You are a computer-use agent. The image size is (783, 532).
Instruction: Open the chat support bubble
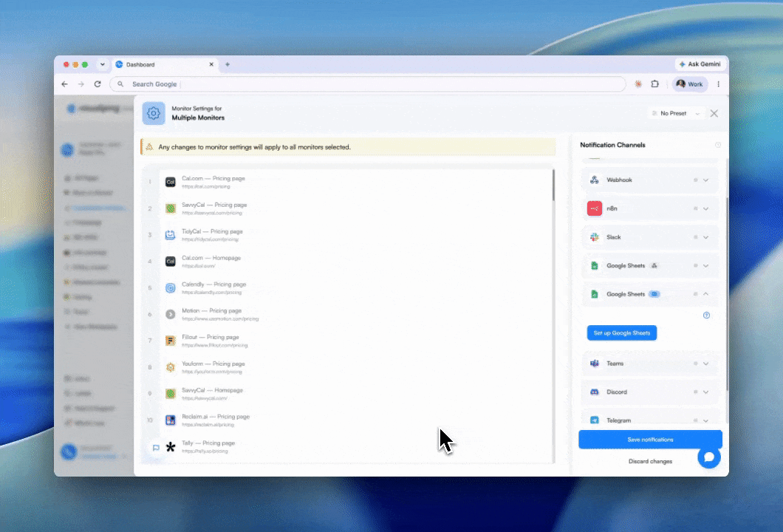[709, 457]
